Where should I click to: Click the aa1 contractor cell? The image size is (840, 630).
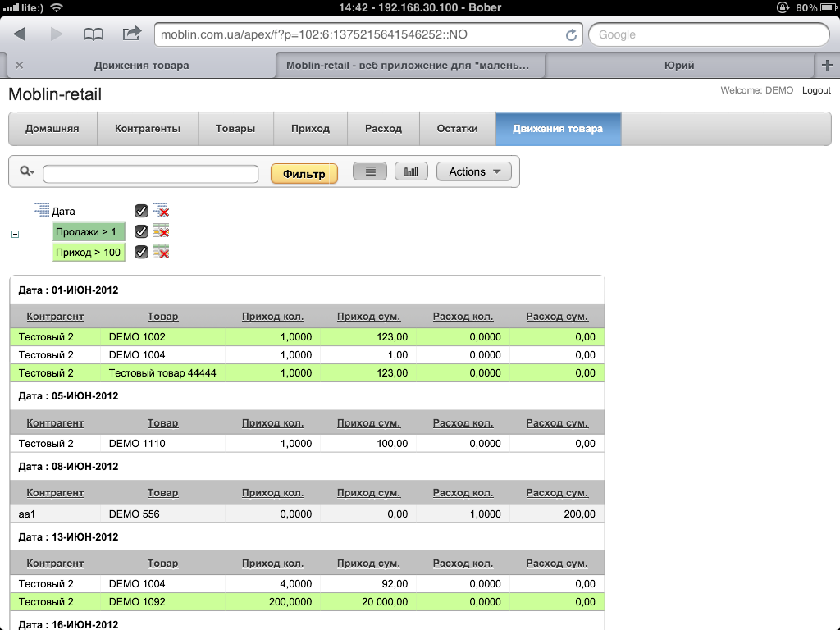tap(55, 514)
